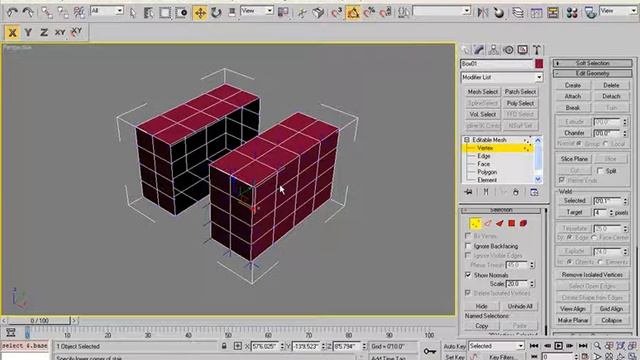Image resolution: width=640 pixels, height=360 pixels.
Task: Click the Redo arrow in main toolbar
Action: tap(28, 13)
